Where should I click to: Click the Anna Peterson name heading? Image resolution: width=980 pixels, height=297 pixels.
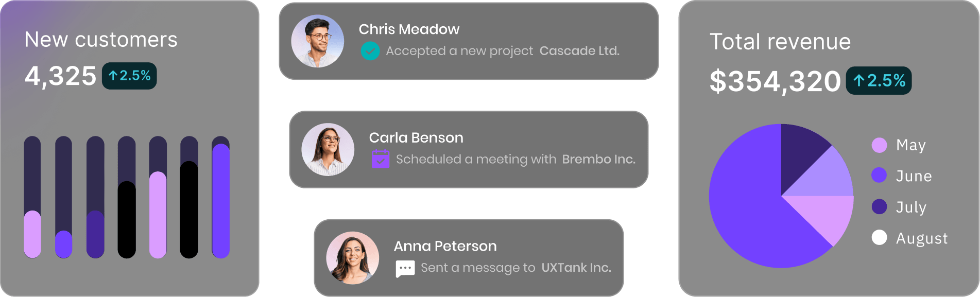445,247
